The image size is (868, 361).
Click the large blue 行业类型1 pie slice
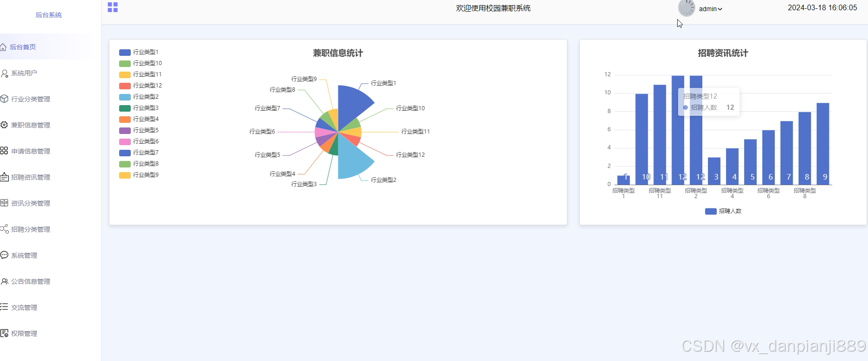[351, 105]
